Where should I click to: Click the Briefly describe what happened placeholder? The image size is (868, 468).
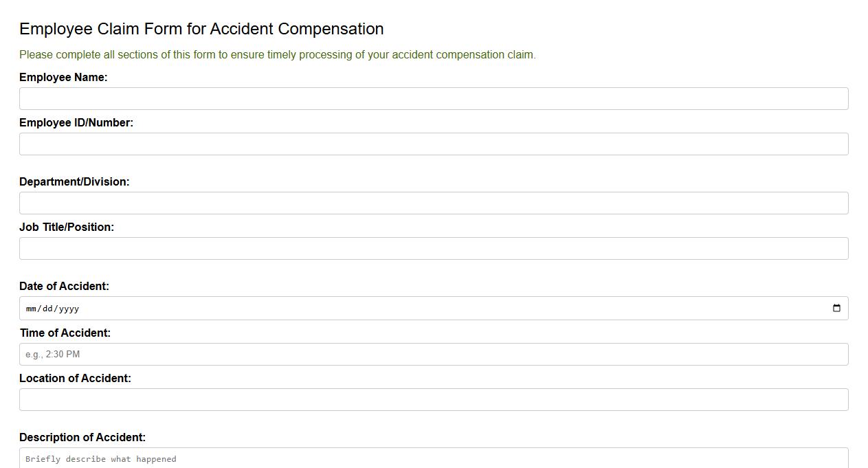click(x=100, y=458)
